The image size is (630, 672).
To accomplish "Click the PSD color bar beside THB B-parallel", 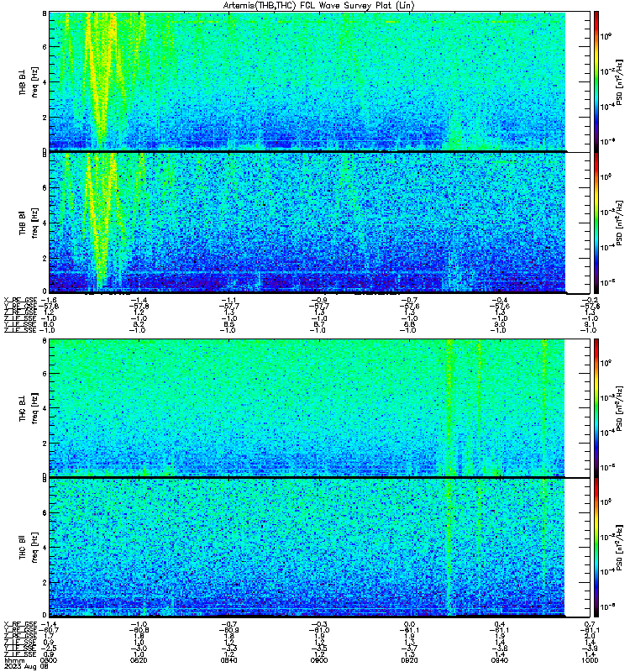I will (x=596, y=223).
